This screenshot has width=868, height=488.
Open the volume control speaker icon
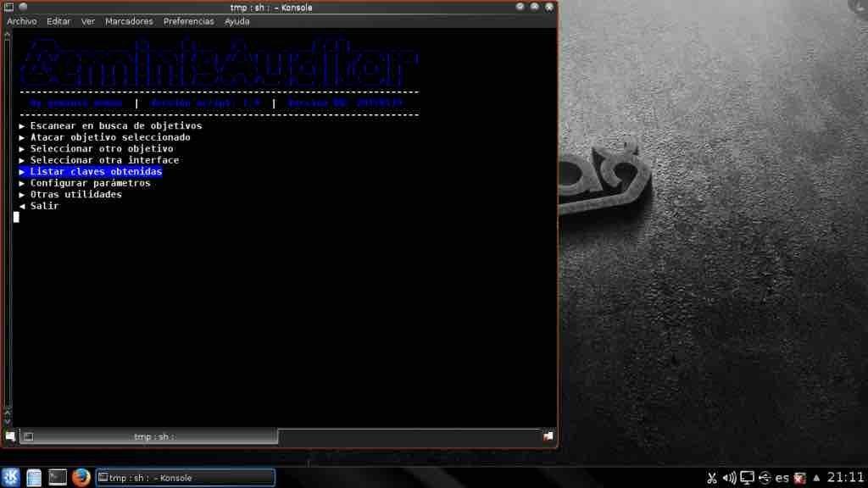click(x=730, y=477)
